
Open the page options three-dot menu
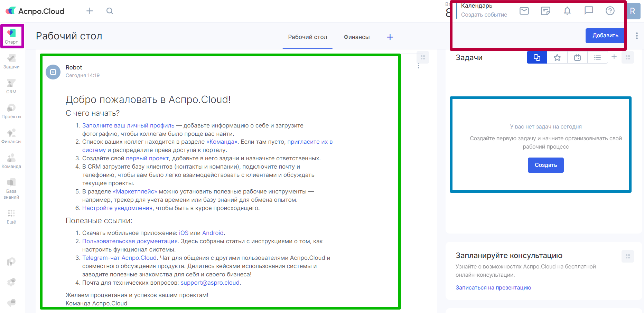click(x=637, y=36)
